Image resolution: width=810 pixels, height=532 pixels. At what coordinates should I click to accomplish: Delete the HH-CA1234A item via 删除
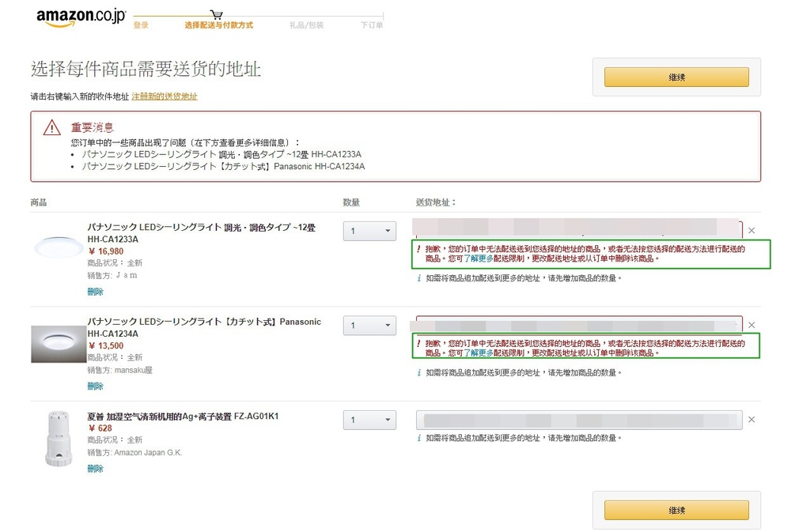[95, 386]
